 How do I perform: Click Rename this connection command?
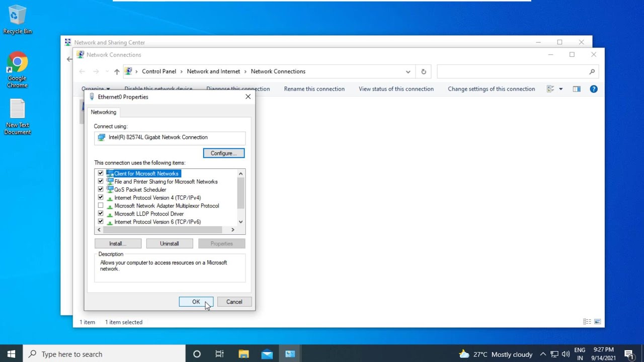click(314, 89)
